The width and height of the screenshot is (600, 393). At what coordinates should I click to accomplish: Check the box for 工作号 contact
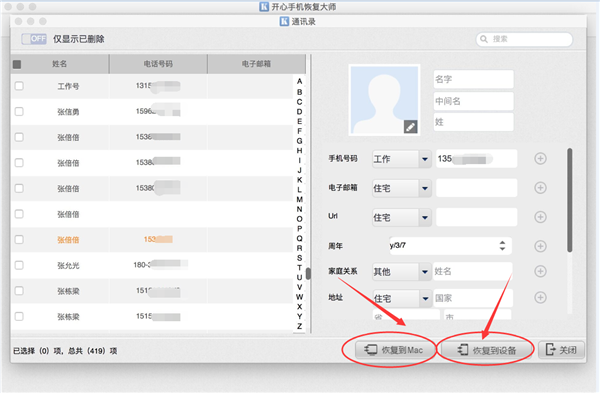tap(19, 86)
